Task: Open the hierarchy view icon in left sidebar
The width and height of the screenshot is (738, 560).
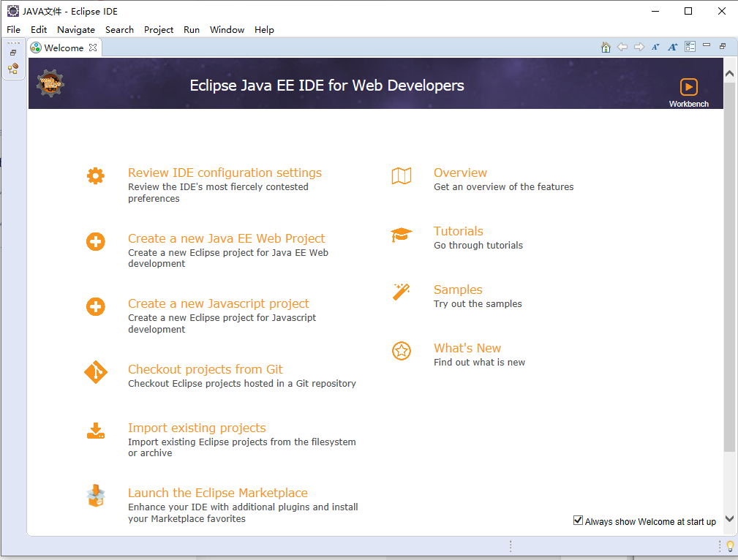Action: tap(13, 69)
